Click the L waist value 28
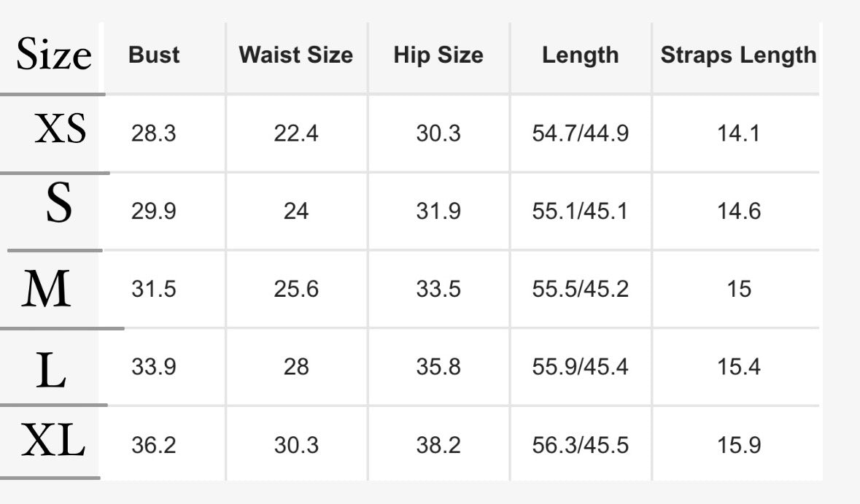 pyautogui.click(x=296, y=367)
